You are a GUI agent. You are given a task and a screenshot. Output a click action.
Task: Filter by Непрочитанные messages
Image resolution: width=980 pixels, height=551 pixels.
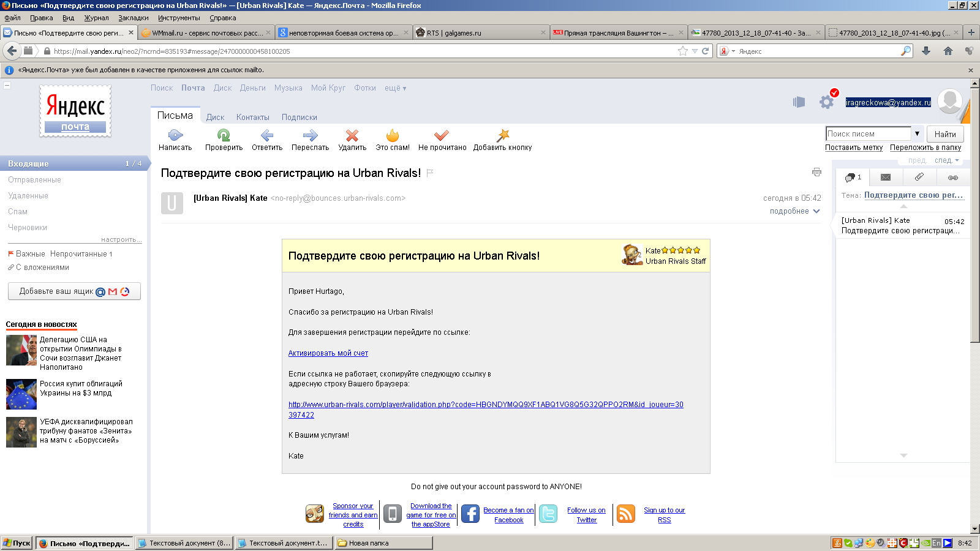(81, 254)
